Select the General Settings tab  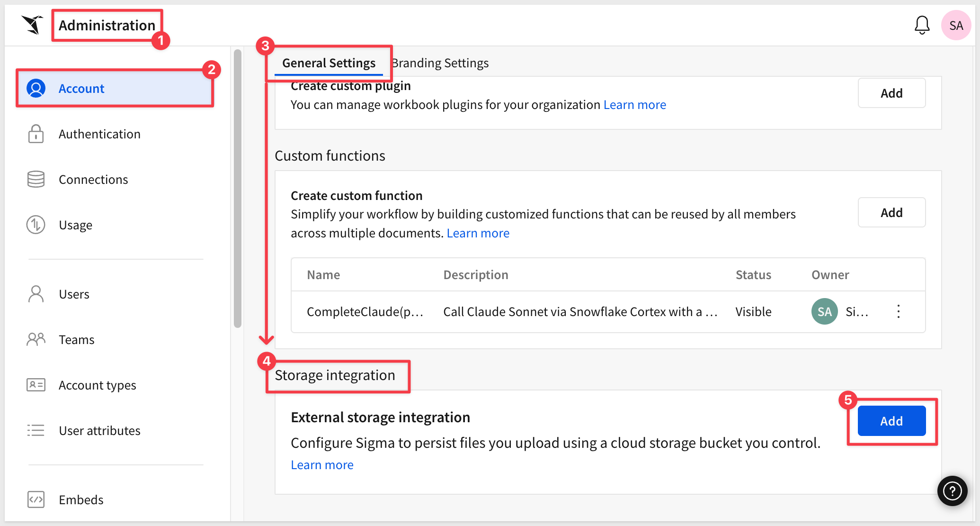tap(329, 63)
